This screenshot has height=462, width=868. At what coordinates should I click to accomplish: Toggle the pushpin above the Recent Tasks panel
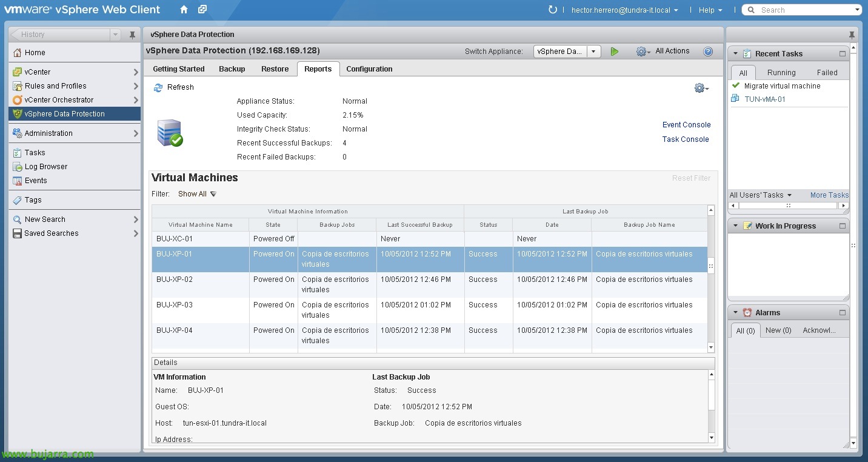click(852, 35)
